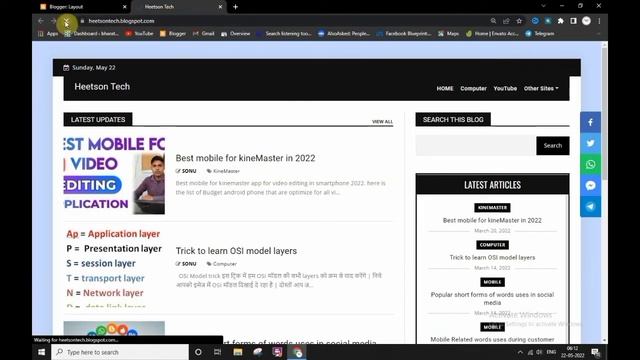Image resolution: width=640 pixels, height=360 pixels.
Task: Open the OSI model layers thumbnail
Action: click(x=114, y=268)
